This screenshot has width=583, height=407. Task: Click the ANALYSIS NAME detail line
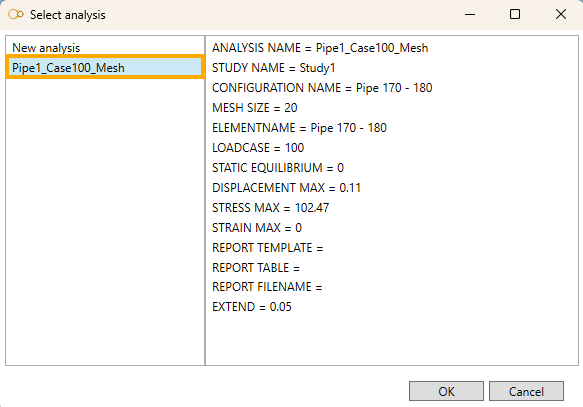coord(320,48)
